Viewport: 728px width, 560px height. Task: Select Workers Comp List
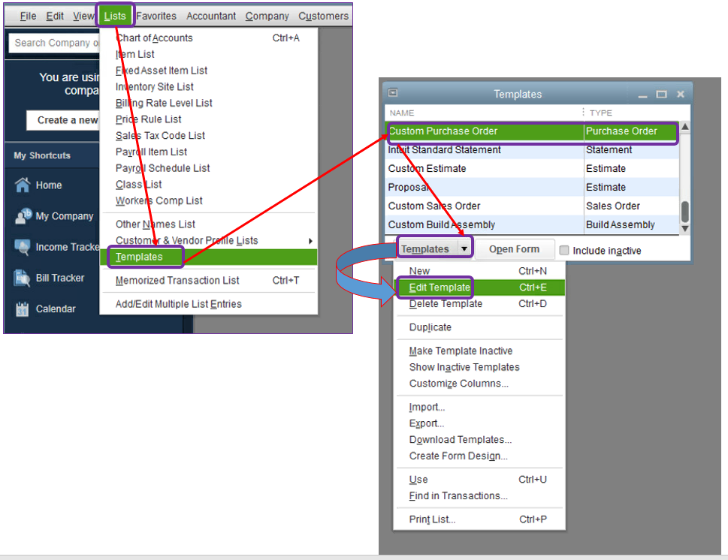coord(209,200)
